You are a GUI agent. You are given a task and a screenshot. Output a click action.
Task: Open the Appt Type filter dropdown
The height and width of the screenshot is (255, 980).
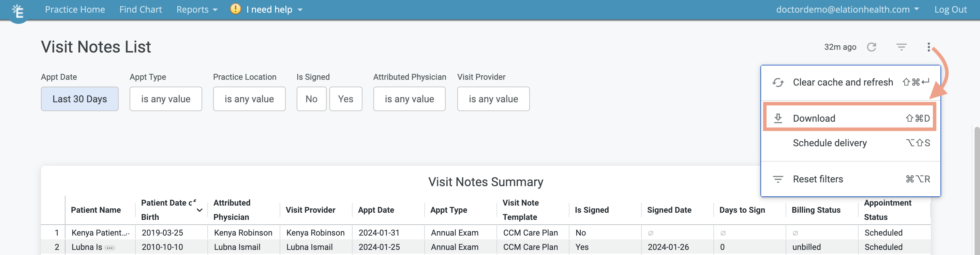tap(165, 99)
